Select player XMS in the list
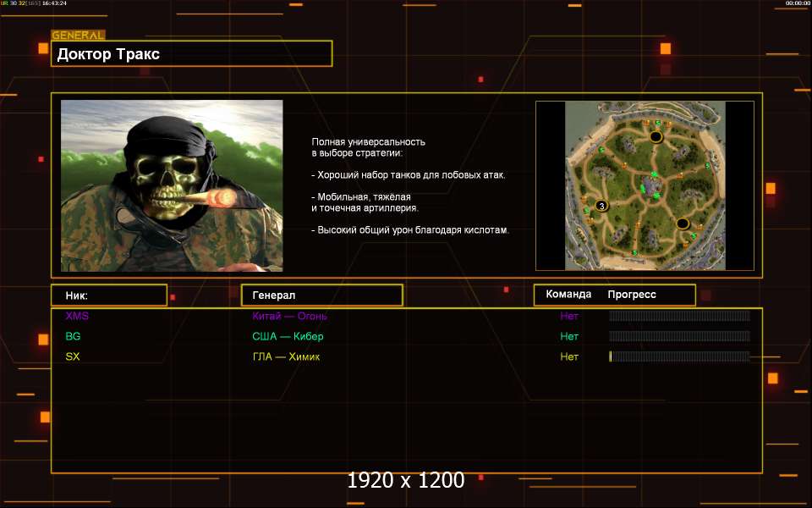The height and width of the screenshot is (508, 812). click(x=77, y=316)
